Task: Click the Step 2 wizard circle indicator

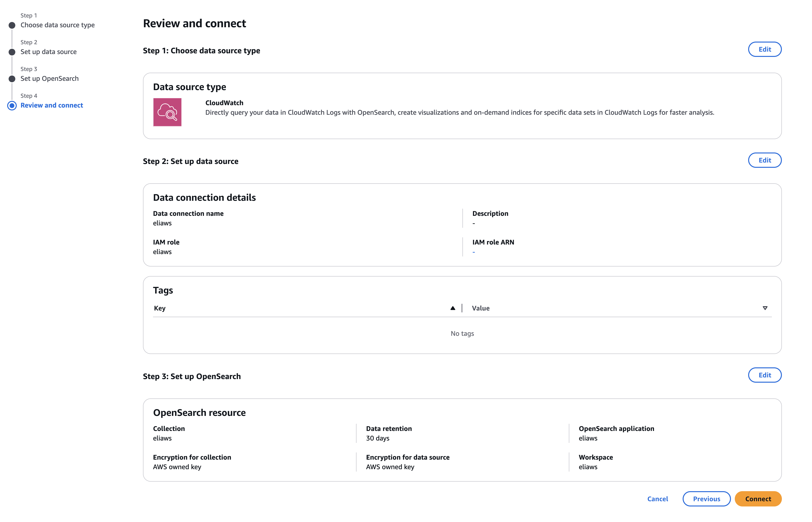Action: [12, 52]
